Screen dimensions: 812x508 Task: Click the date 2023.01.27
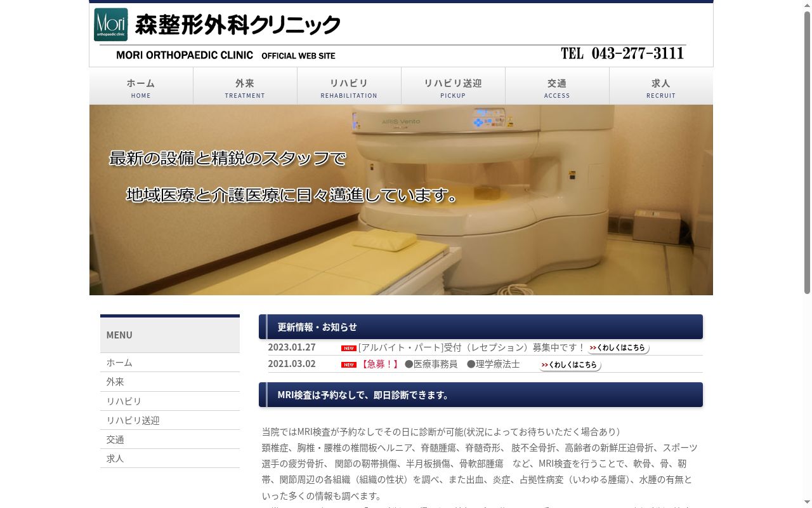292,347
